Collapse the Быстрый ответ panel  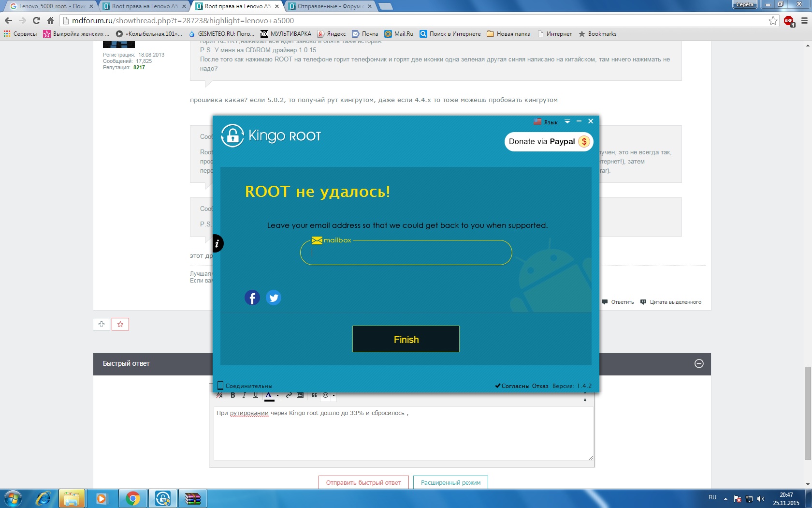tap(699, 364)
